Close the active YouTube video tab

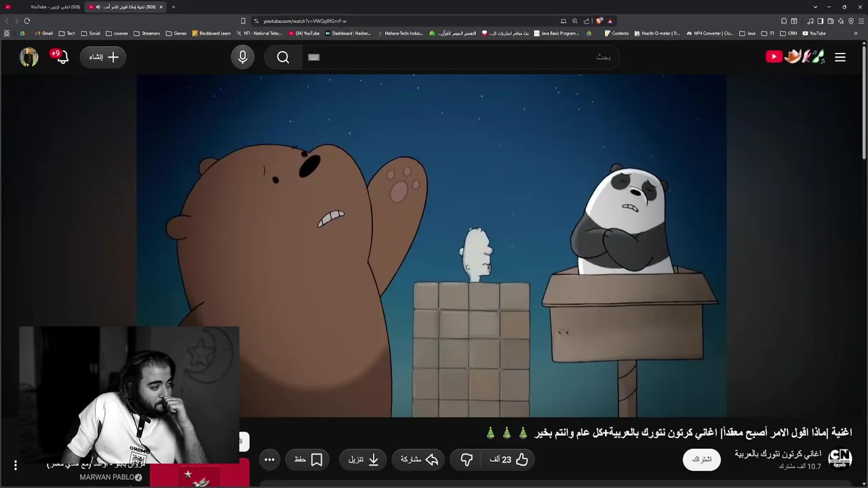pyautogui.click(x=161, y=7)
